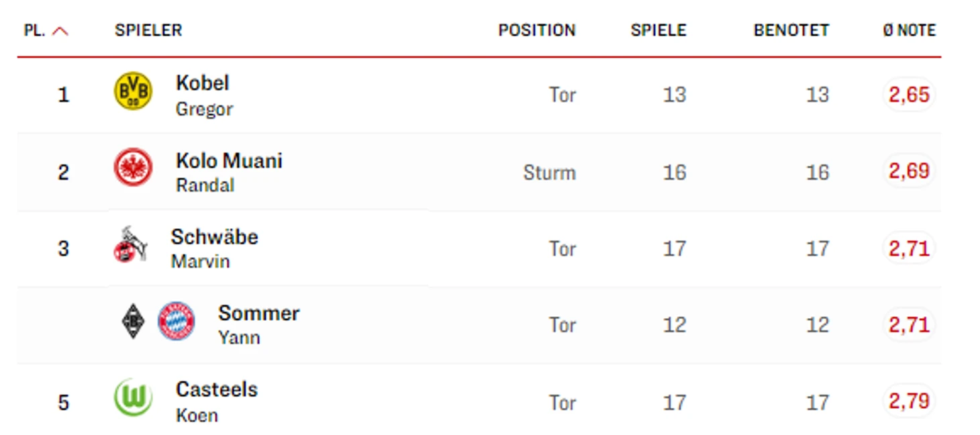Click the Eintracht Frankfurt club logo
Screen dimensions: 980x435
pos(133,168)
